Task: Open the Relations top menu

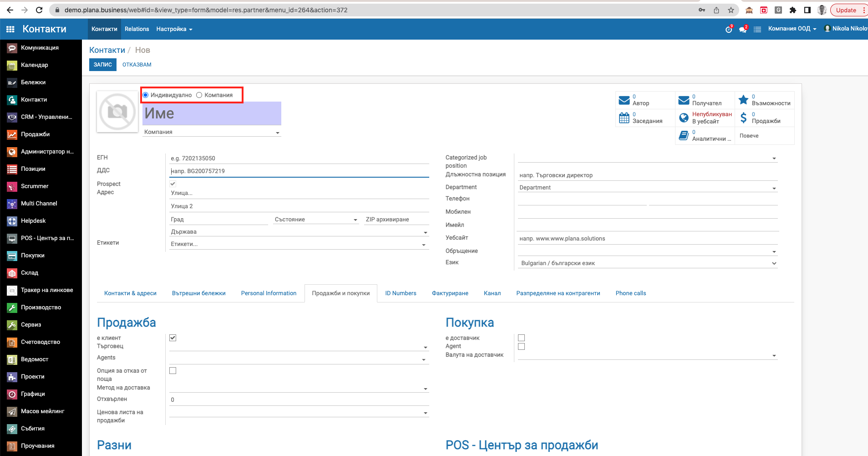Action: coord(137,29)
